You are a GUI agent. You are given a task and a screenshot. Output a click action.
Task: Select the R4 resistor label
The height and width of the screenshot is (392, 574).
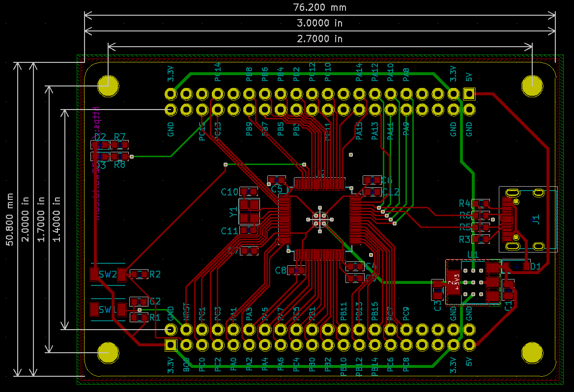[464, 203]
